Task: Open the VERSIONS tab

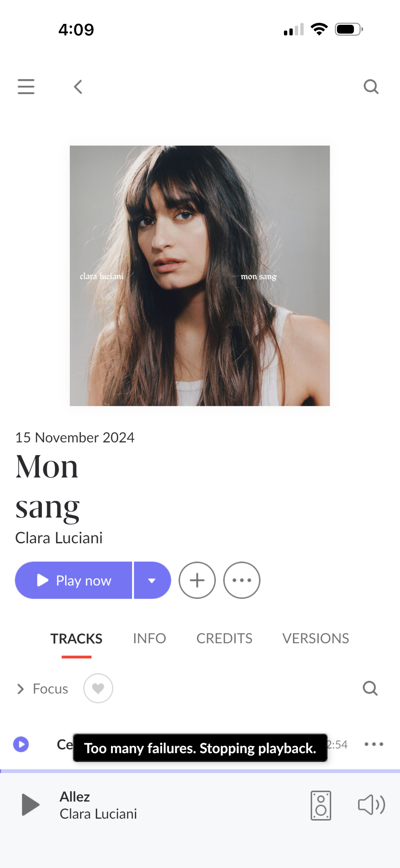Action: pyautogui.click(x=316, y=639)
